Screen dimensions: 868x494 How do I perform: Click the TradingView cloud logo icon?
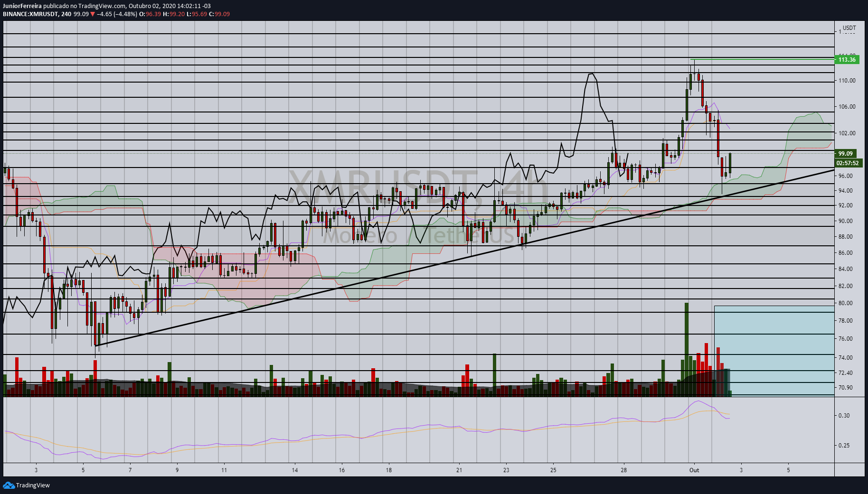(x=9, y=485)
